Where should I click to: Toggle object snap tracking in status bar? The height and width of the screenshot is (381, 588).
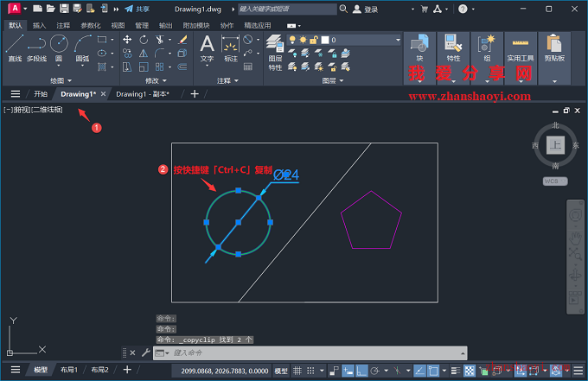419,371
